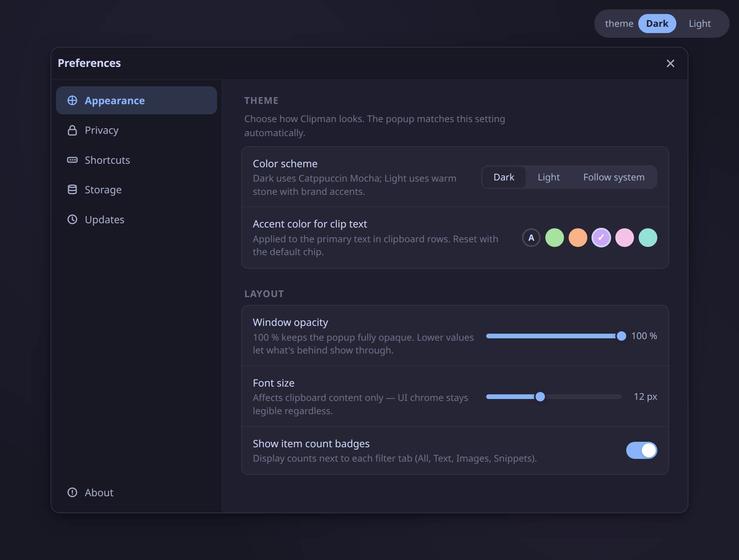This screenshot has height=560, width=739.
Task: Click the 'Color scheme' label
Action: (x=285, y=164)
